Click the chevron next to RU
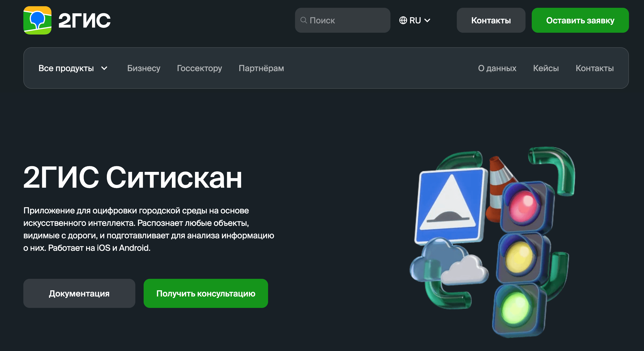Screen dimensions: 644x351 (427, 20)
